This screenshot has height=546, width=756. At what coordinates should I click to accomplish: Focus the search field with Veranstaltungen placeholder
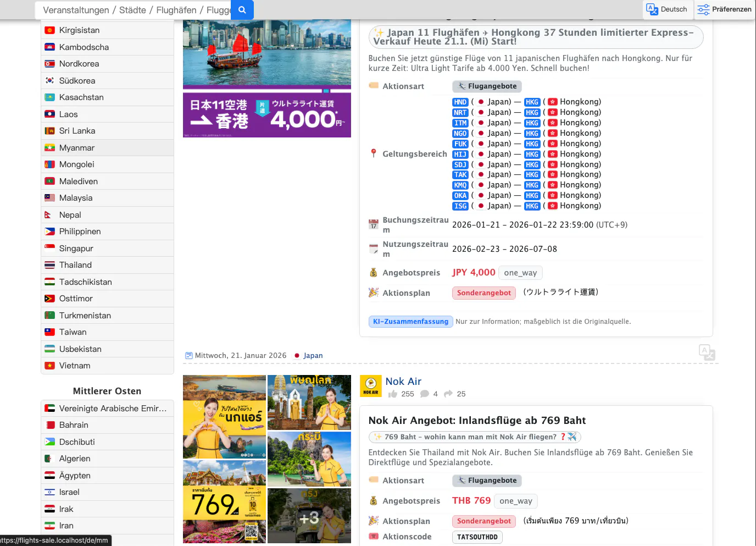click(x=133, y=10)
